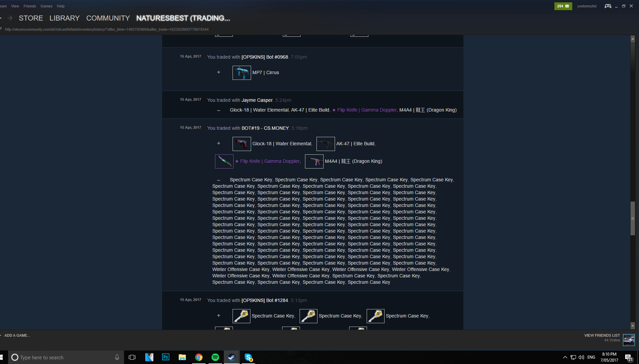The image size is (639, 364).
Task: Open the Games menu
Action: pos(47,6)
